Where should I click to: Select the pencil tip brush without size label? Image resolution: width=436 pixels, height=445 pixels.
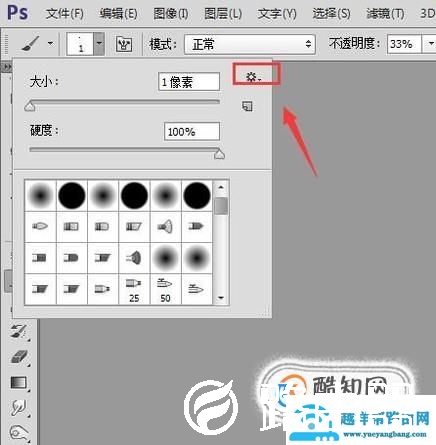coord(102,289)
